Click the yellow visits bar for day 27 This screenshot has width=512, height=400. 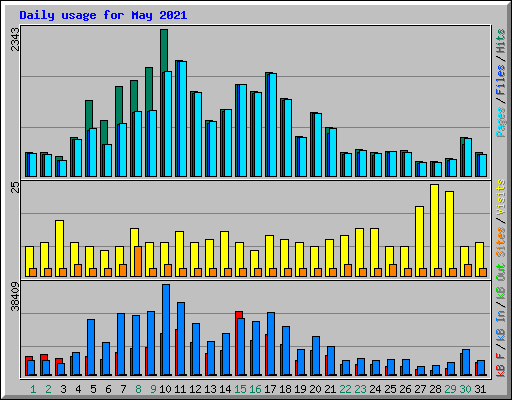419,237
